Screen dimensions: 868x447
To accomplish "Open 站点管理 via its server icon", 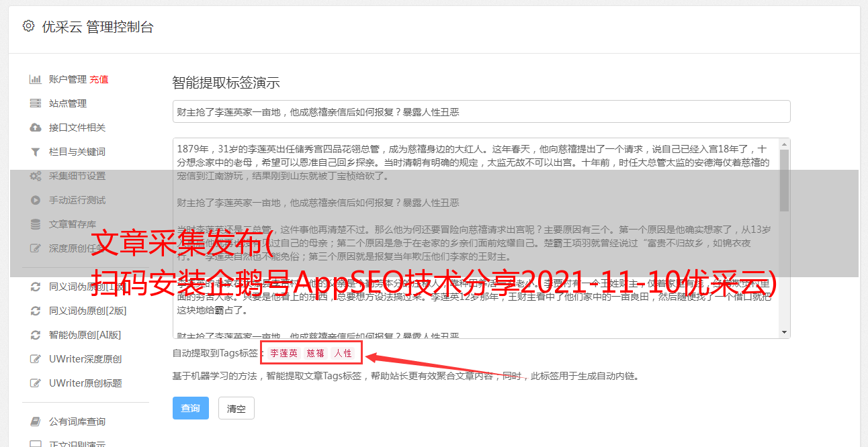I will point(36,103).
